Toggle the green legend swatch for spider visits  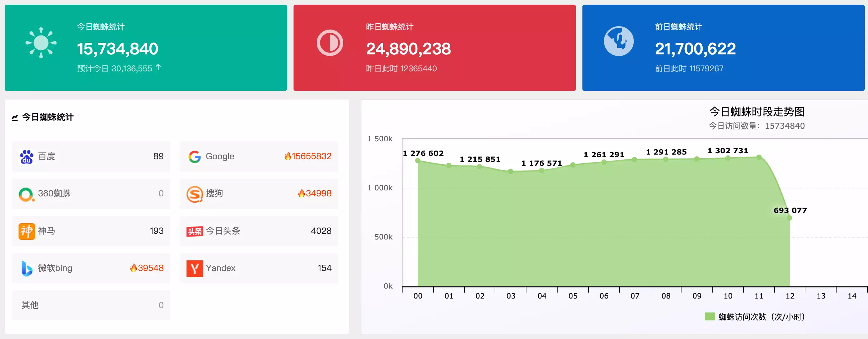[709, 316]
